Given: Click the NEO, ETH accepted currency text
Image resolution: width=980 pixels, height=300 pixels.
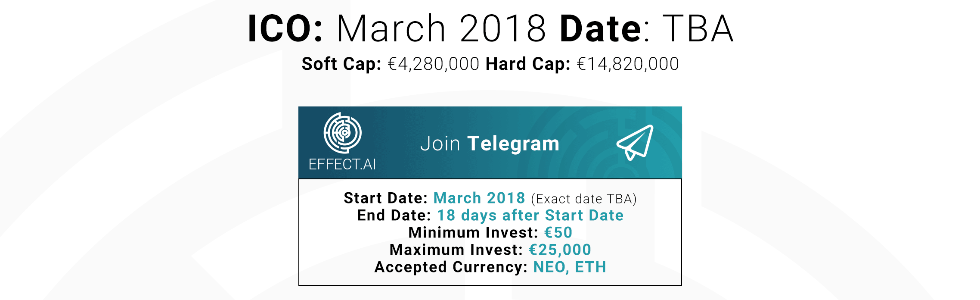Looking at the screenshot, I should tap(570, 267).
